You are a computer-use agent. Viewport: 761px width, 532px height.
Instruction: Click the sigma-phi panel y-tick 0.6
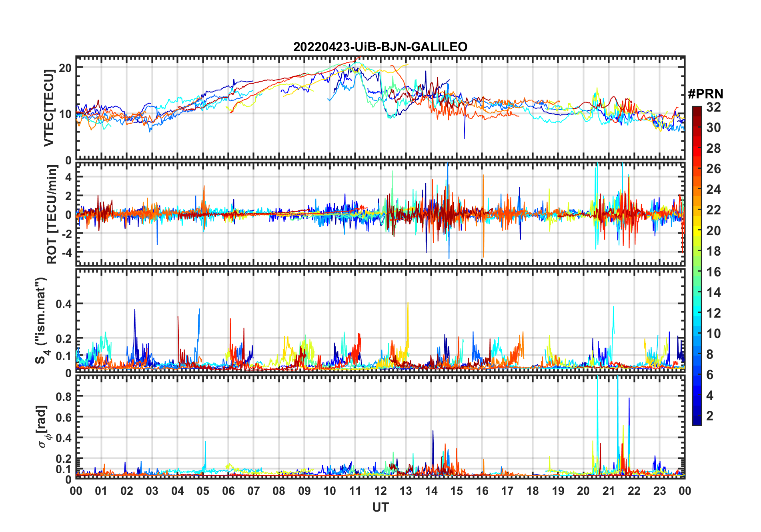coord(64,417)
